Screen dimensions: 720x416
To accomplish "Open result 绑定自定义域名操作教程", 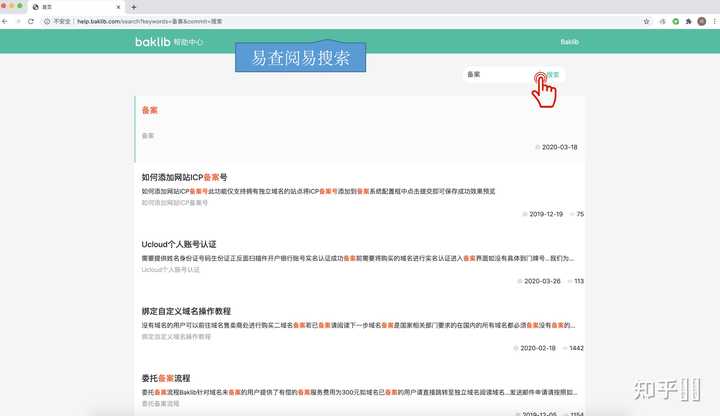I will coord(186,311).
